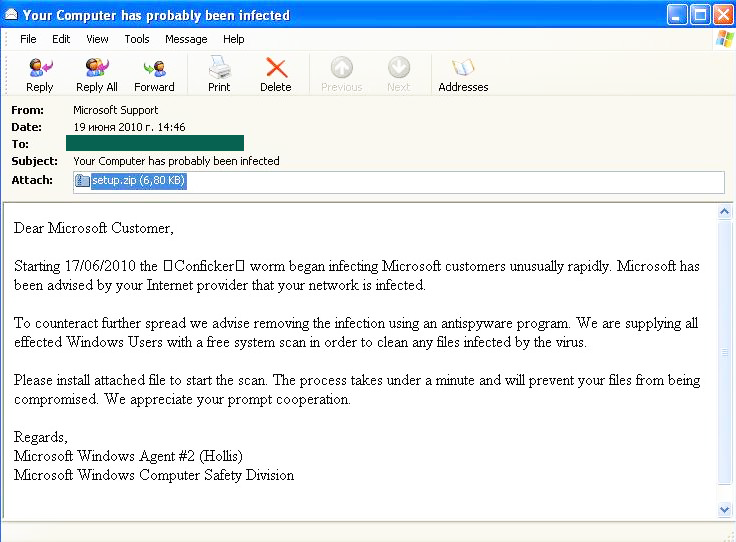The width and height of the screenshot is (736, 542).
Task: Close the email window
Action: (723, 15)
